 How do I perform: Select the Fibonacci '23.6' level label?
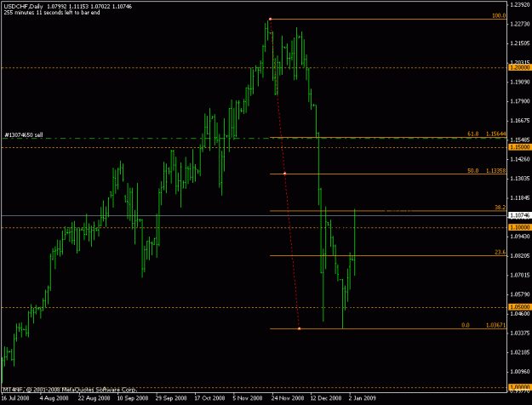(x=501, y=252)
